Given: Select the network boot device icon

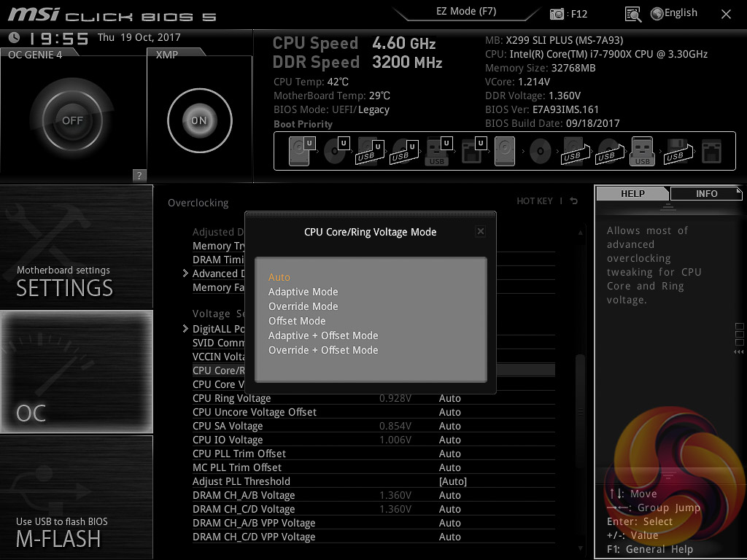Looking at the screenshot, I should click(712, 152).
